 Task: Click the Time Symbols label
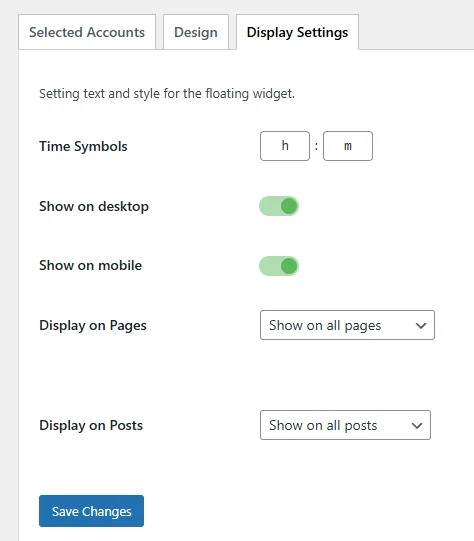tap(83, 146)
